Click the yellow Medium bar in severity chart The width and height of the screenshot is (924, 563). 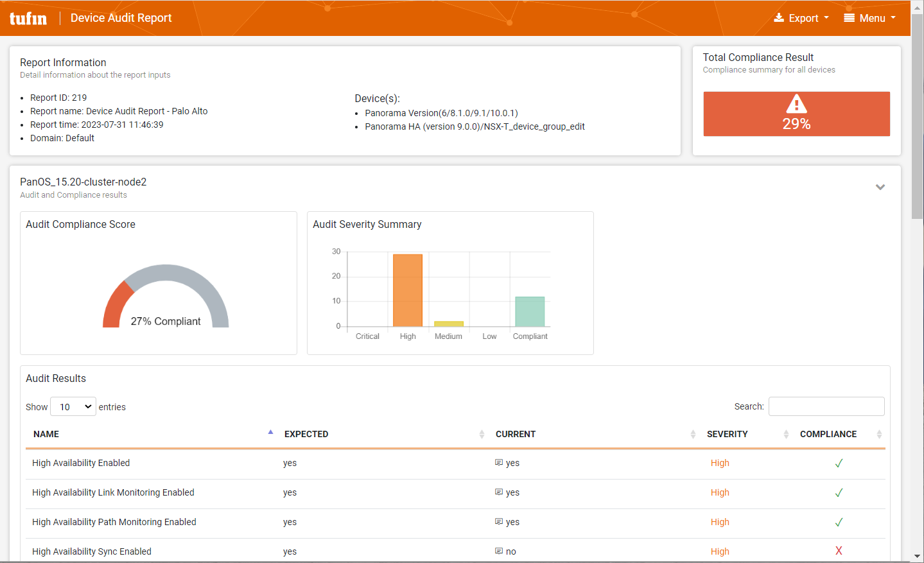[449, 324]
